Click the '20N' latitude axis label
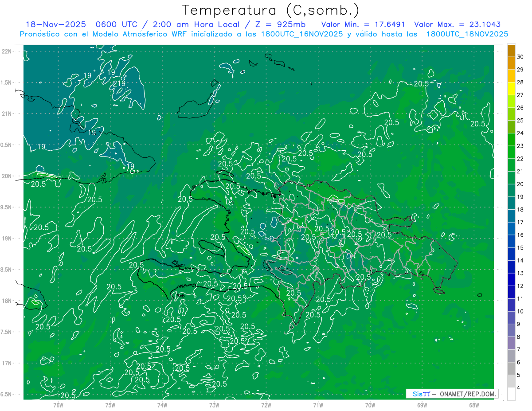The image size is (532, 411). 8,176
